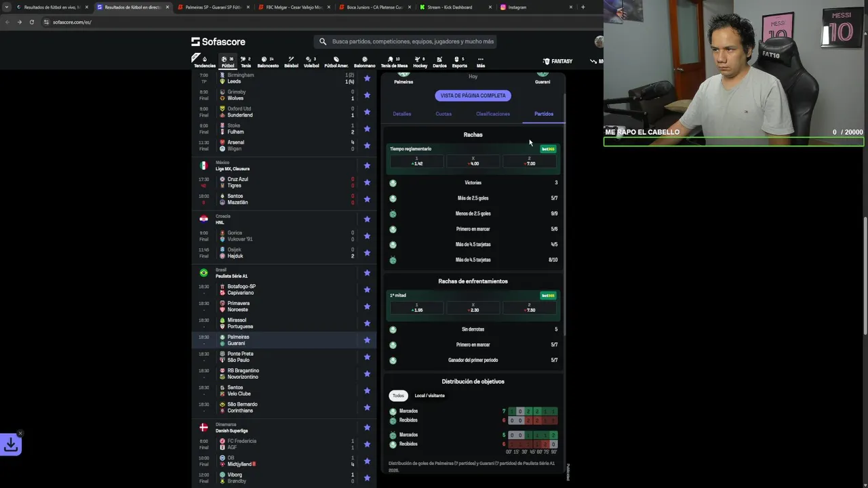
Task: Open the Tendencias sports category
Action: click(x=204, y=62)
